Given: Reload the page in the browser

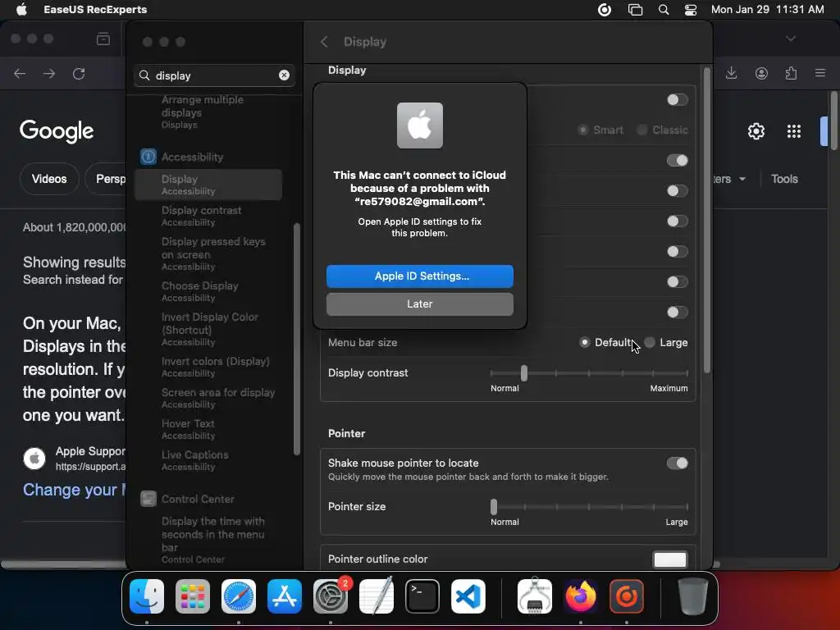Looking at the screenshot, I should click(x=79, y=73).
